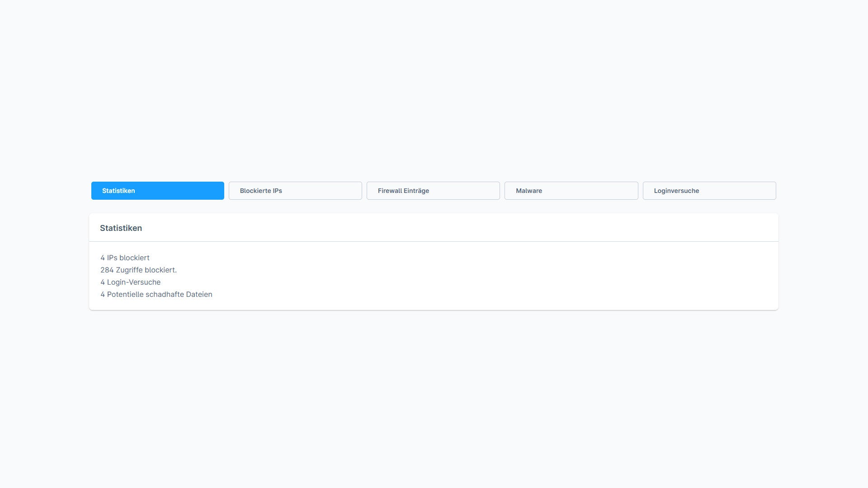This screenshot has width=868, height=488.
Task: Switch to the Blockierte IPs tab
Action: 295,191
